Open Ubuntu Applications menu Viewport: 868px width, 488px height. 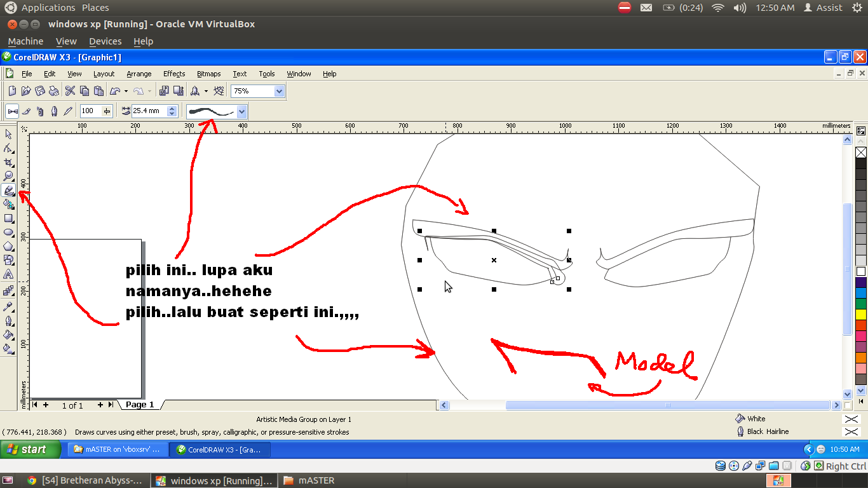pos(48,8)
